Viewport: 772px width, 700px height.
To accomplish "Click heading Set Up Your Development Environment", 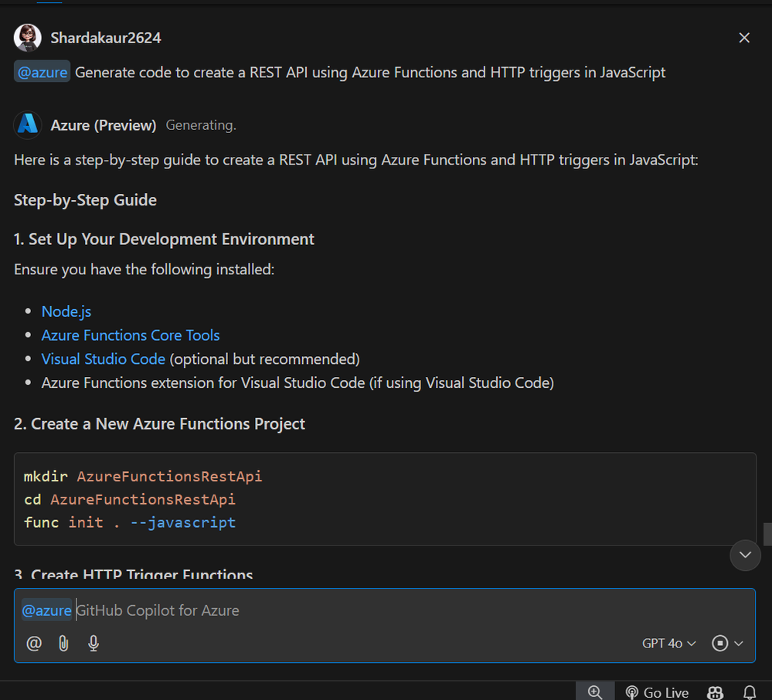I will click(x=164, y=239).
